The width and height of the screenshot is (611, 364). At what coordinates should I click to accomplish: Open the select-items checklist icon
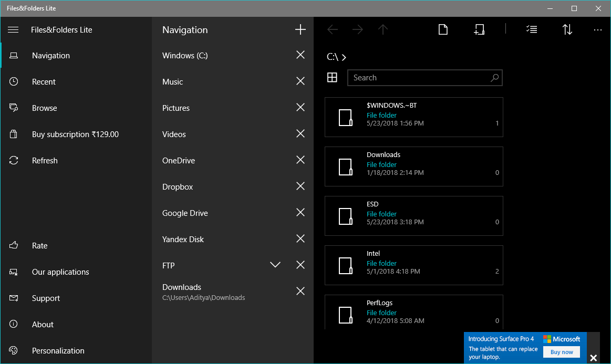coord(531,30)
